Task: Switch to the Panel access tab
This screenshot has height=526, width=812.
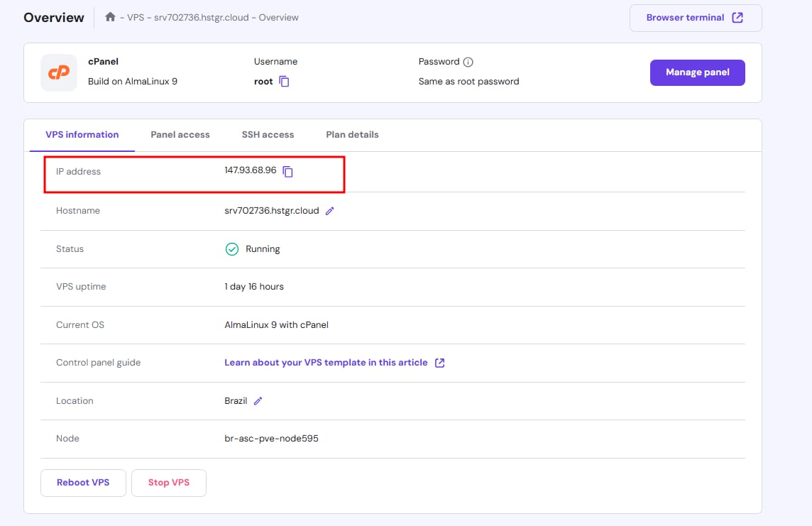Action: (x=180, y=134)
